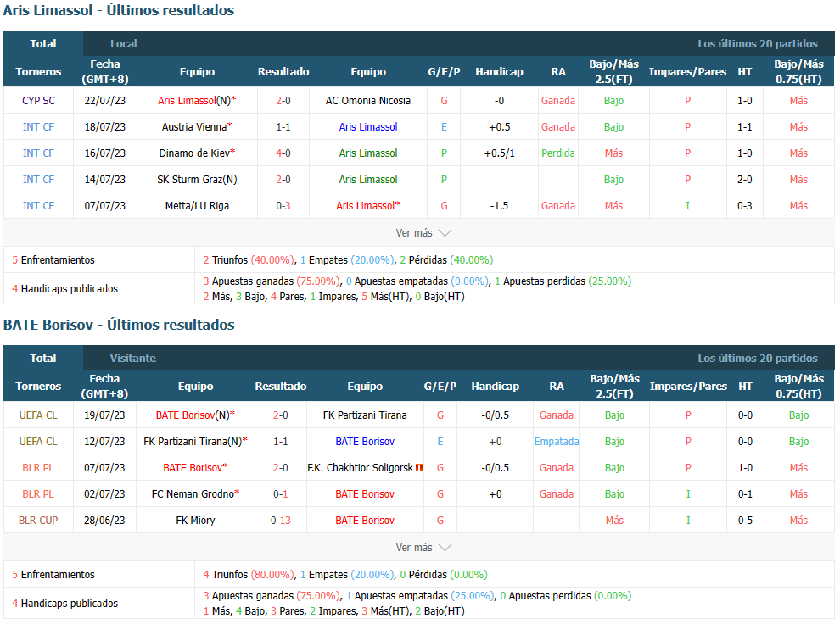Click the Austria Vienna team name

pos(194,127)
